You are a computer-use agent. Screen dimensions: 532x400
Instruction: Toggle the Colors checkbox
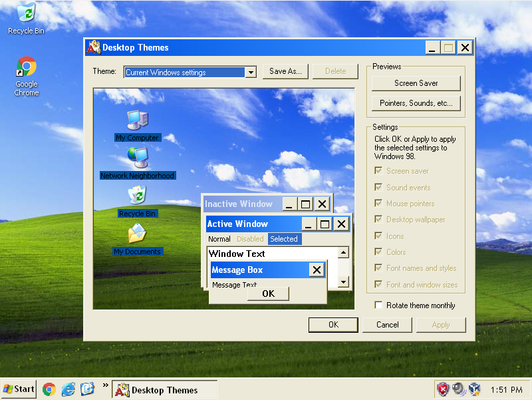tap(378, 252)
